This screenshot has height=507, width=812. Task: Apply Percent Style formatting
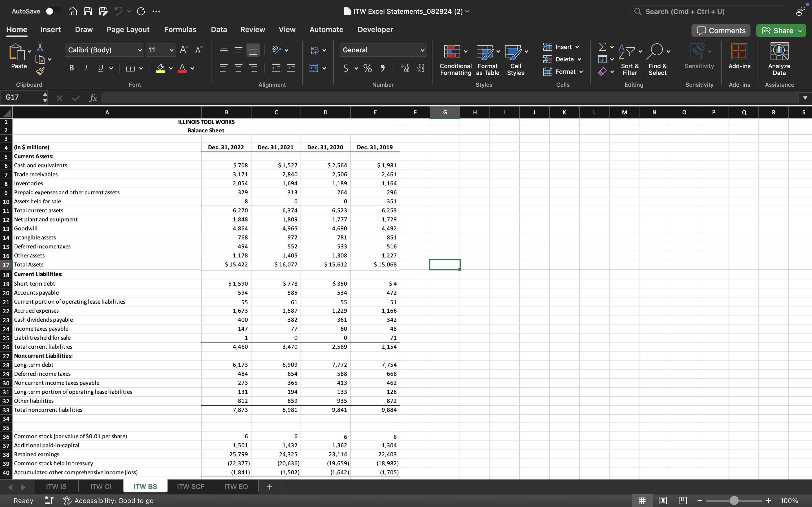367,68
